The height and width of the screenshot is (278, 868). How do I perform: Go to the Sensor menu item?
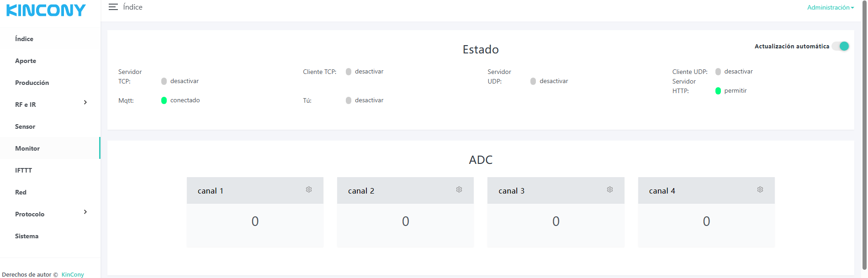pos(25,126)
